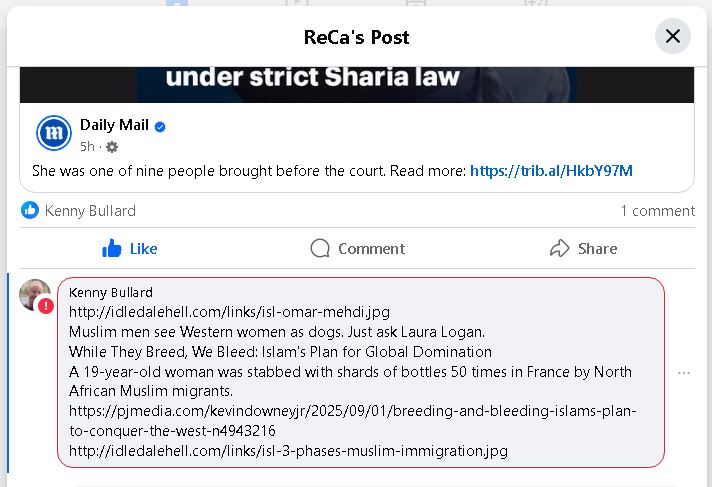Viewport: 712px width, 487px height.
Task: Click the Daily Mail page avatar
Action: coord(53,133)
